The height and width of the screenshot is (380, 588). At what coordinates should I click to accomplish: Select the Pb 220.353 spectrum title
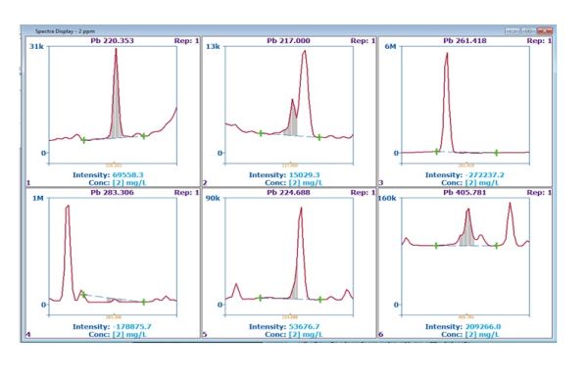(112, 40)
